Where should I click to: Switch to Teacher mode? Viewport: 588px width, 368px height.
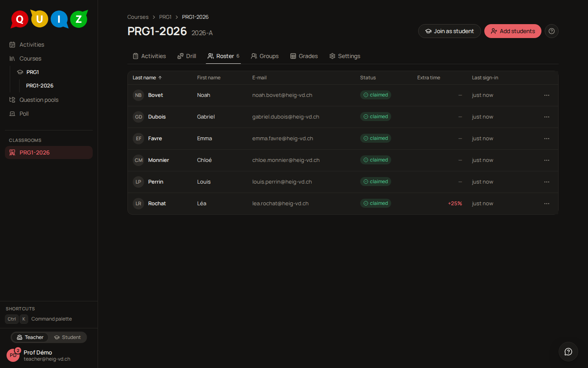[x=30, y=337]
